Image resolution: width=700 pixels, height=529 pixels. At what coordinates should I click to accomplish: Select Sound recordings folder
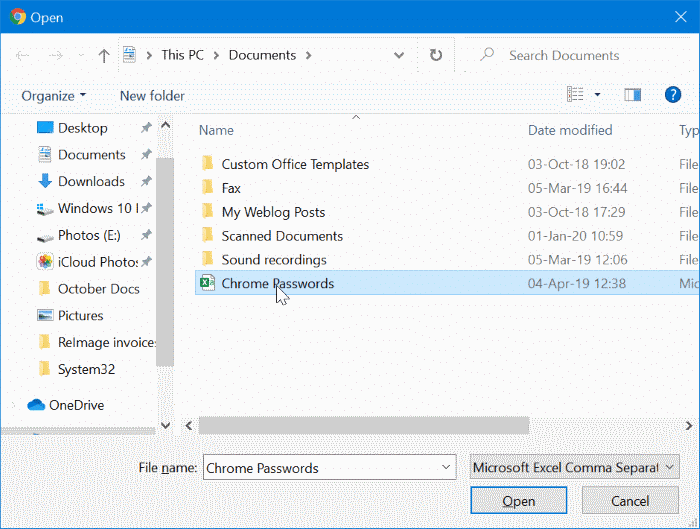[274, 260]
